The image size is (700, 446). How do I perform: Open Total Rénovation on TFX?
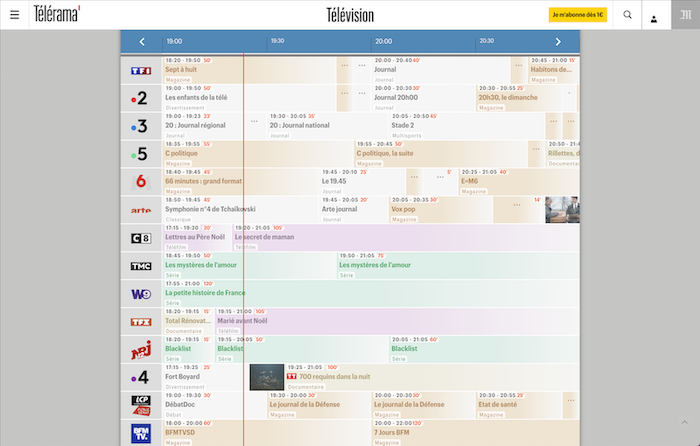[x=188, y=322]
